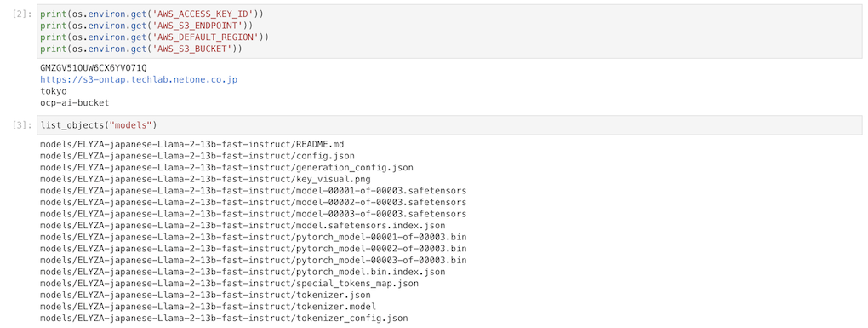Click the README.md model file path
The height and width of the screenshot is (328, 868).
[x=192, y=144]
